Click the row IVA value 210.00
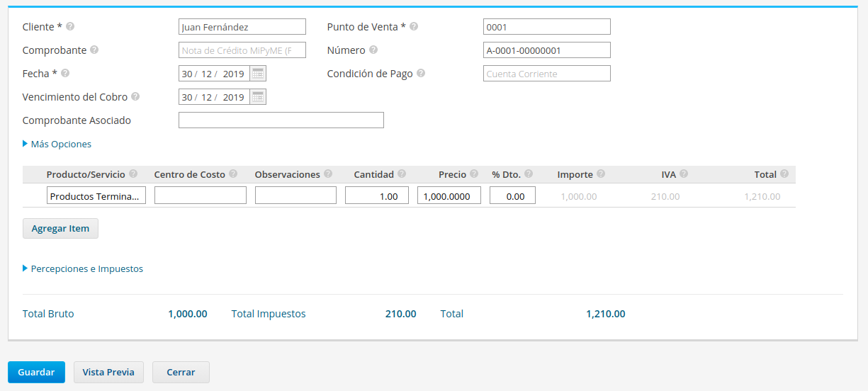 [x=665, y=197]
